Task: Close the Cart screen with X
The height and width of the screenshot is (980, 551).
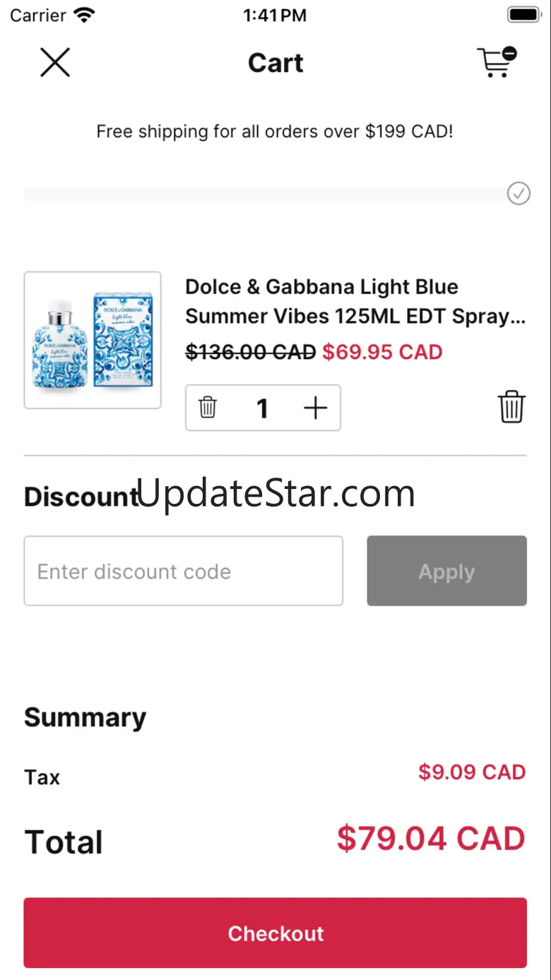Action: pos(55,63)
